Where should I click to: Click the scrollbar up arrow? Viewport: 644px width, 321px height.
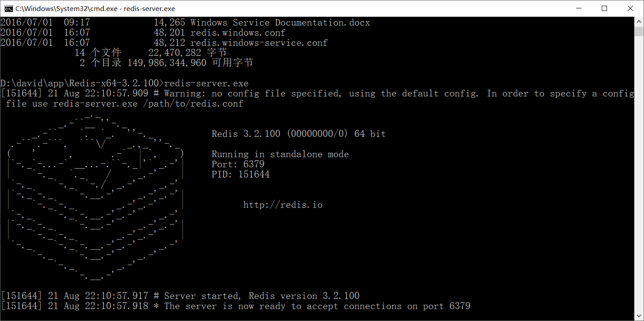[x=639, y=22]
